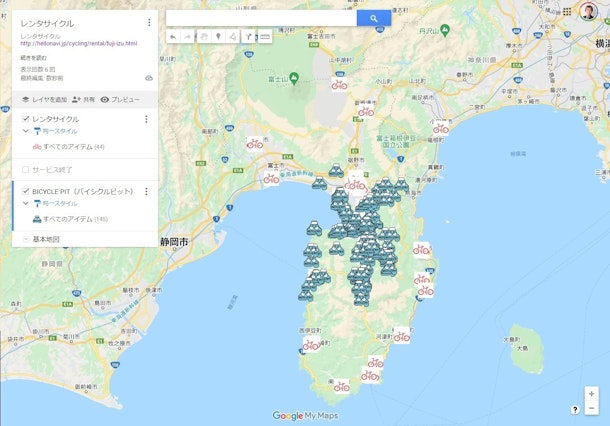Uncheck the レンタサイクル layer checkbox
The width and height of the screenshot is (610, 426).
click(x=26, y=119)
